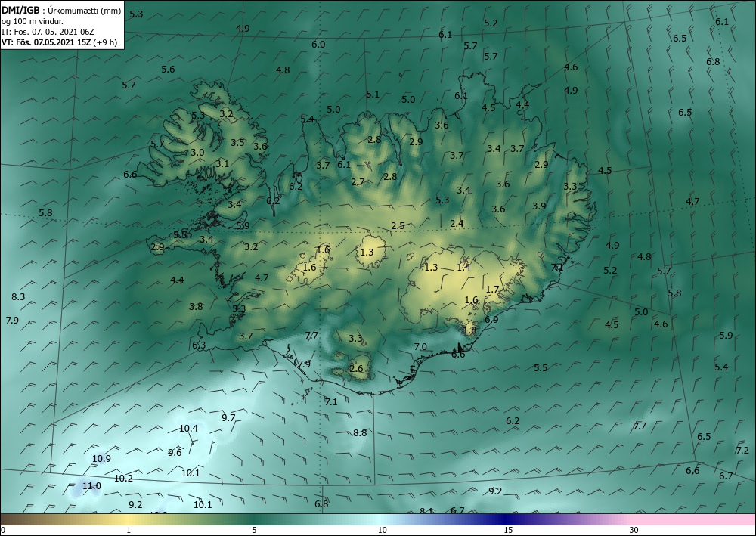
Task: Click the 10 tick label on the color scale
Action: [382, 531]
